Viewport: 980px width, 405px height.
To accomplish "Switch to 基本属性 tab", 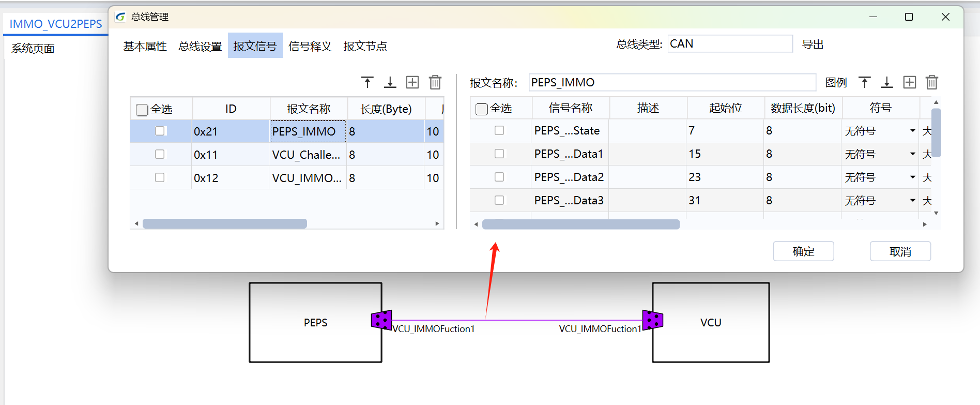I will (145, 46).
